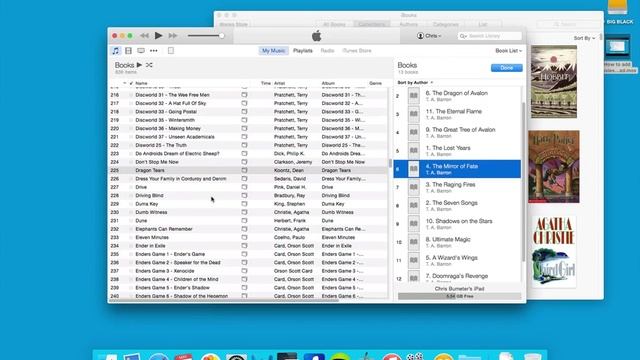
Task: Click the Play button in iTunes
Action: pyautogui.click(x=158, y=36)
